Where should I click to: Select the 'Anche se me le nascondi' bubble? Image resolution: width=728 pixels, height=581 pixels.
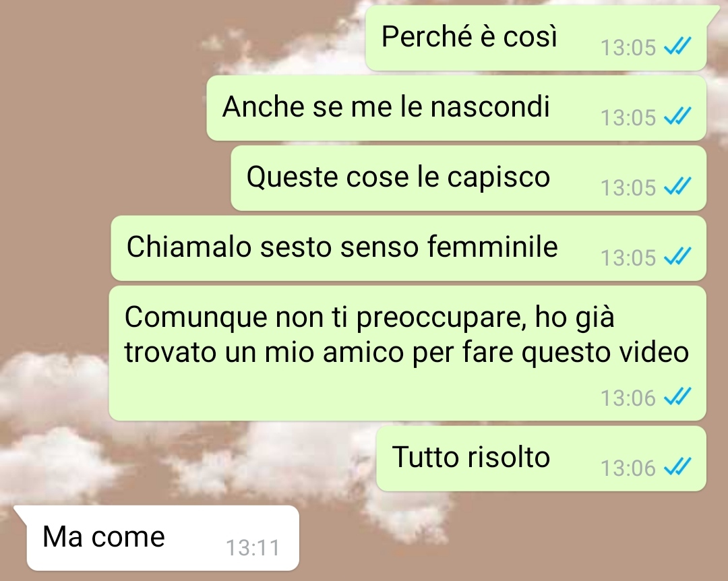click(x=456, y=109)
